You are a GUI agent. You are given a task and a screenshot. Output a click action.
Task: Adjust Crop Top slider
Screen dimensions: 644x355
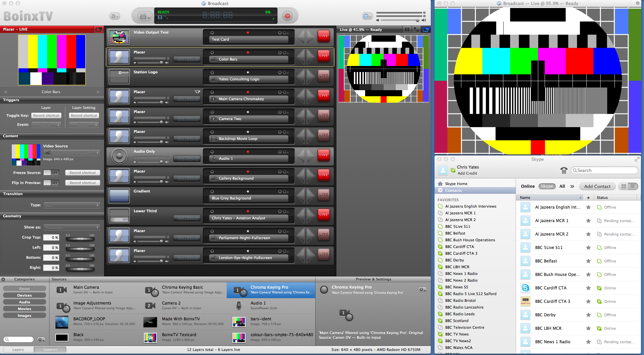click(80, 239)
